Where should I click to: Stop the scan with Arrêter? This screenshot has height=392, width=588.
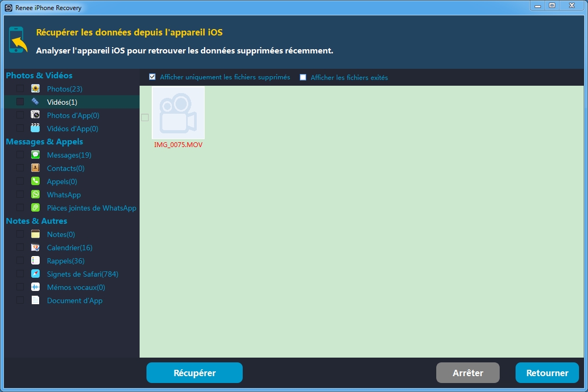click(x=467, y=373)
